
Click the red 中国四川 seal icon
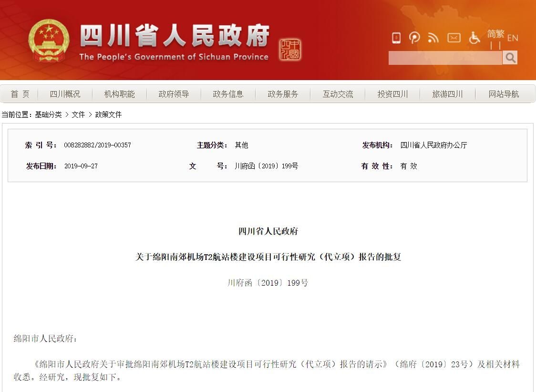point(290,50)
